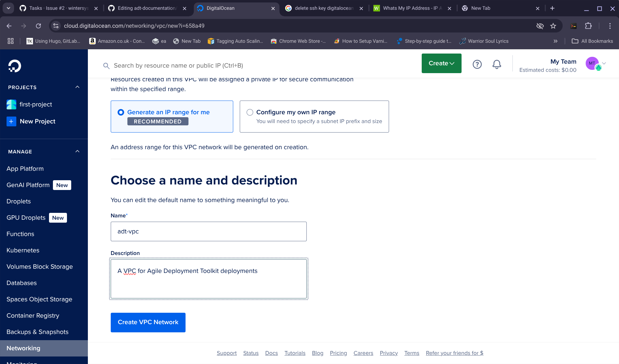
Task: Open Droplets in the sidebar menu
Action: 19,201
